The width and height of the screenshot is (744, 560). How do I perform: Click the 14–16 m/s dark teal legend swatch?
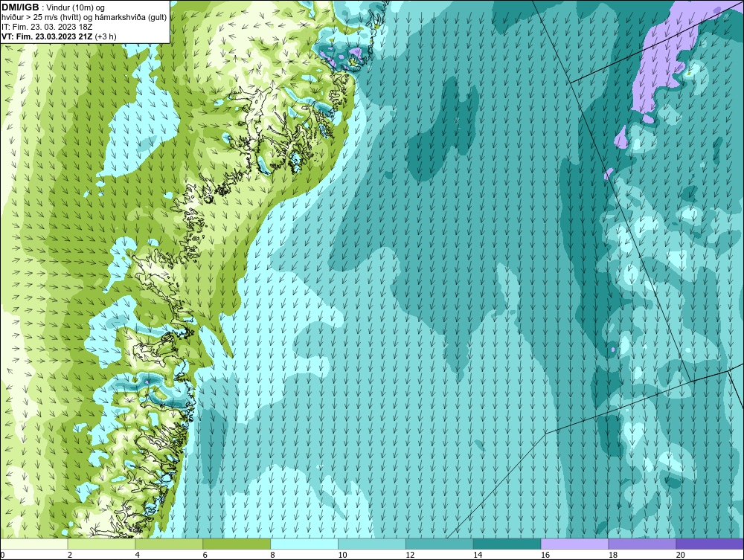[x=507, y=544]
